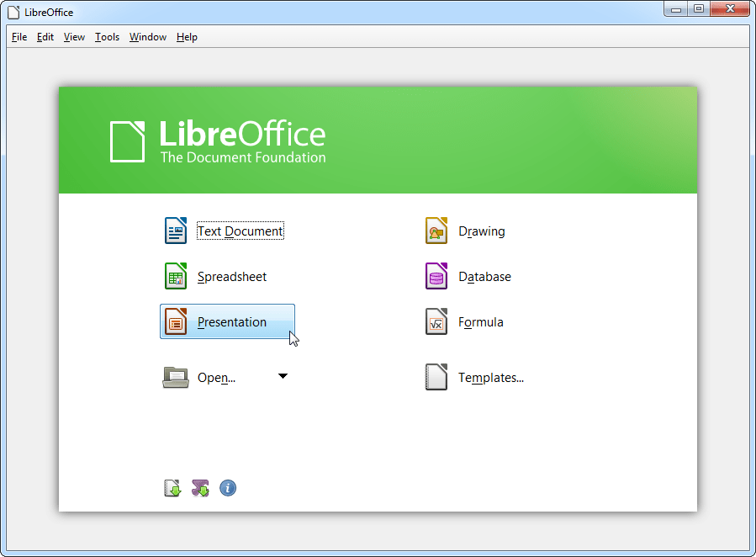Select the download templates icon at bottom
The height and width of the screenshot is (557, 756).
(172, 488)
